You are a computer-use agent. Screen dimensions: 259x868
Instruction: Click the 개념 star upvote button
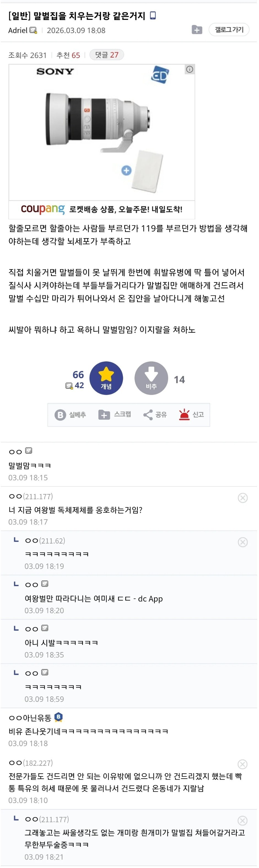click(106, 378)
